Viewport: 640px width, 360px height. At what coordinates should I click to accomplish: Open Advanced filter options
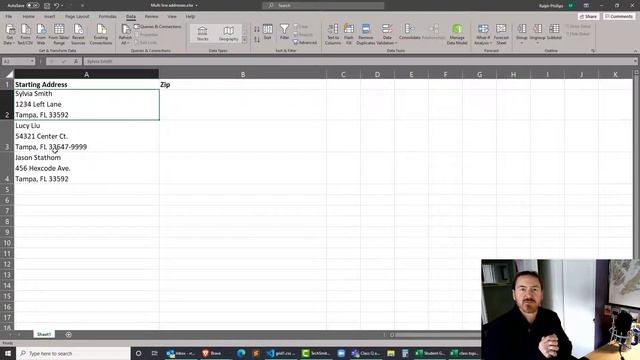305,42
